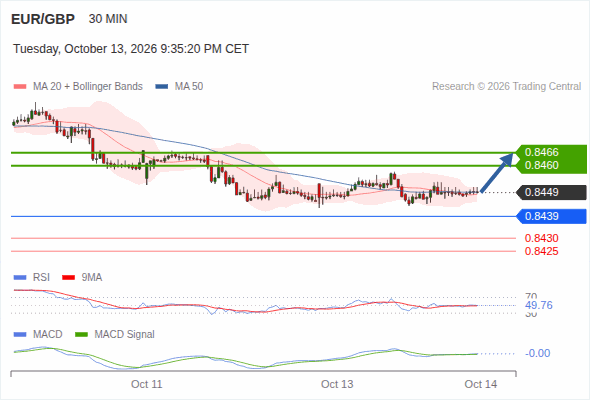Click the Oct 13 date axis label
This screenshot has height=400, width=590.
(337, 384)
